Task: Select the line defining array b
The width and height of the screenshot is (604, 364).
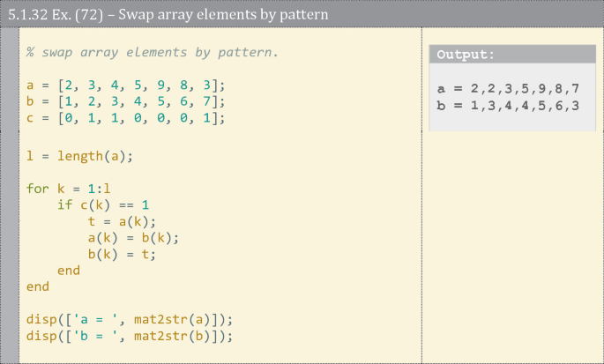Action: point(126,102)
